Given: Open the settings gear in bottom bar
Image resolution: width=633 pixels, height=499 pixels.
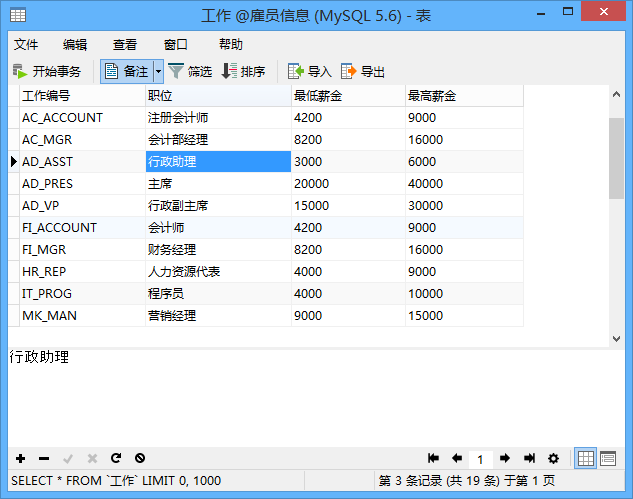Looking at the screenshot, I should pos(553,458).
